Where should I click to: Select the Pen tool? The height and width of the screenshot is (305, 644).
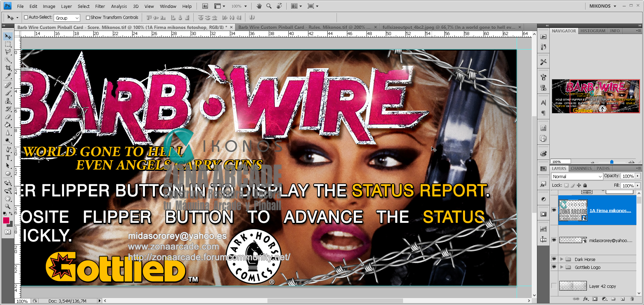pos(8,150)
